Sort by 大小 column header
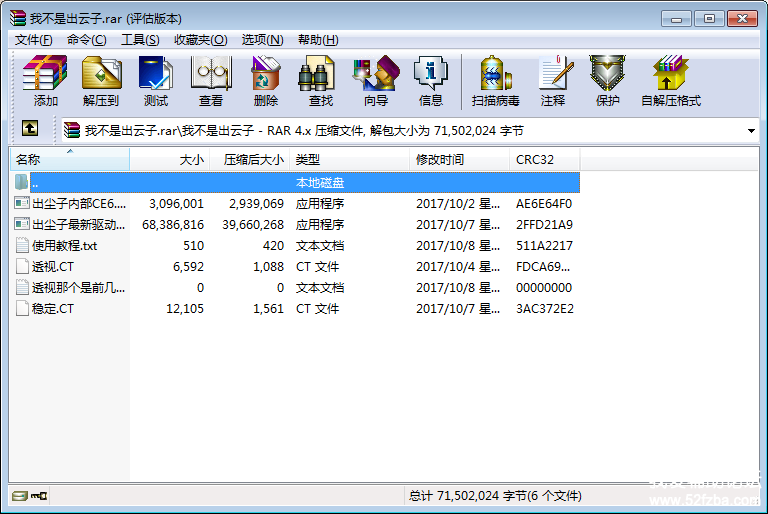 [x=169, y=159]
